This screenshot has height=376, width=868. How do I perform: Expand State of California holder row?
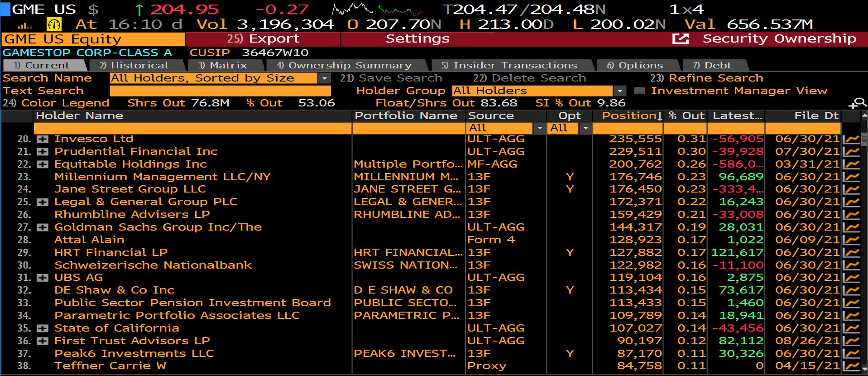coord(43,328)
